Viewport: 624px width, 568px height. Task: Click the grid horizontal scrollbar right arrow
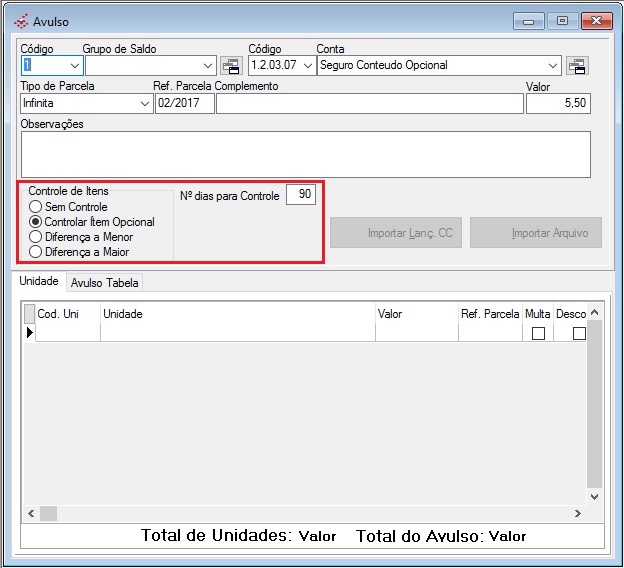tap(577, 513)
